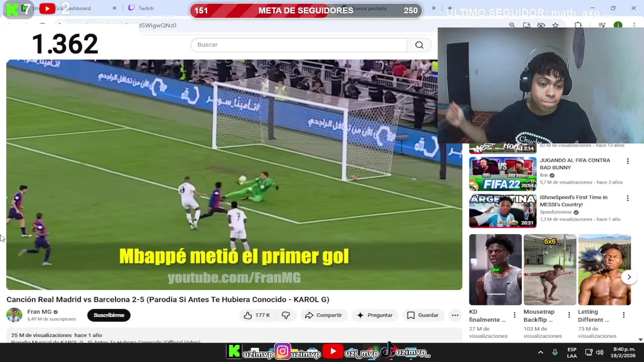Click the install app icon in address bar

(x=526, y=25)
